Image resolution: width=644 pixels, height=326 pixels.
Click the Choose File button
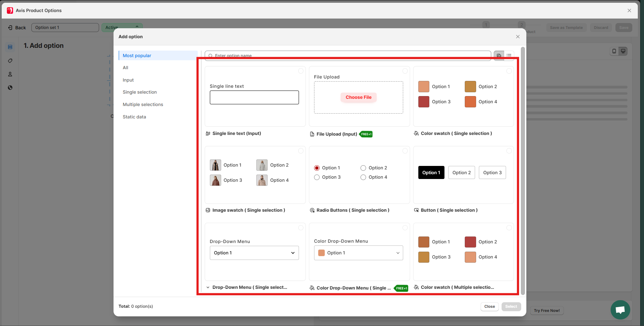pos(358,97)
